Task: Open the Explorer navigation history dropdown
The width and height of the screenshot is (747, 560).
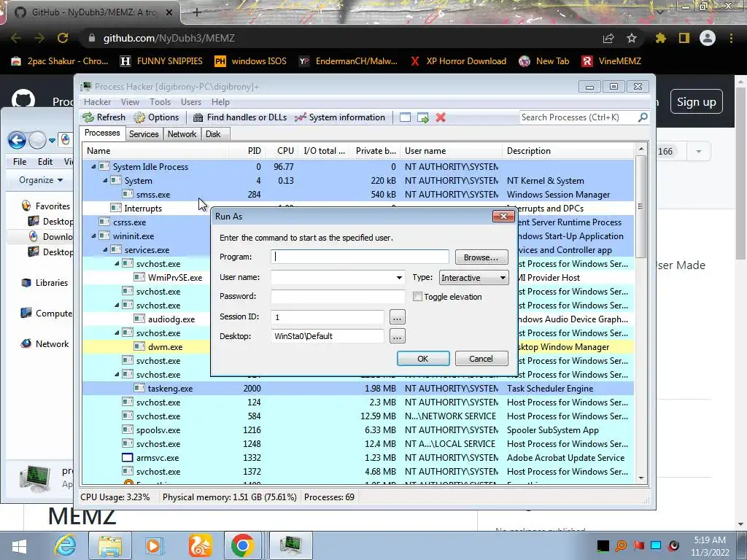Action: pos(52,141)
